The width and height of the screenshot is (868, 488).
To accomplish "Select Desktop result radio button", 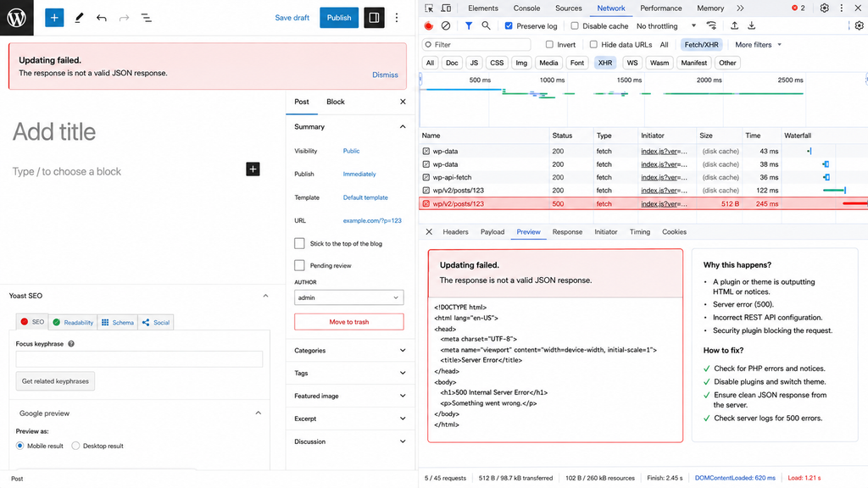I will pyautogui.click(x=75, y=446).
